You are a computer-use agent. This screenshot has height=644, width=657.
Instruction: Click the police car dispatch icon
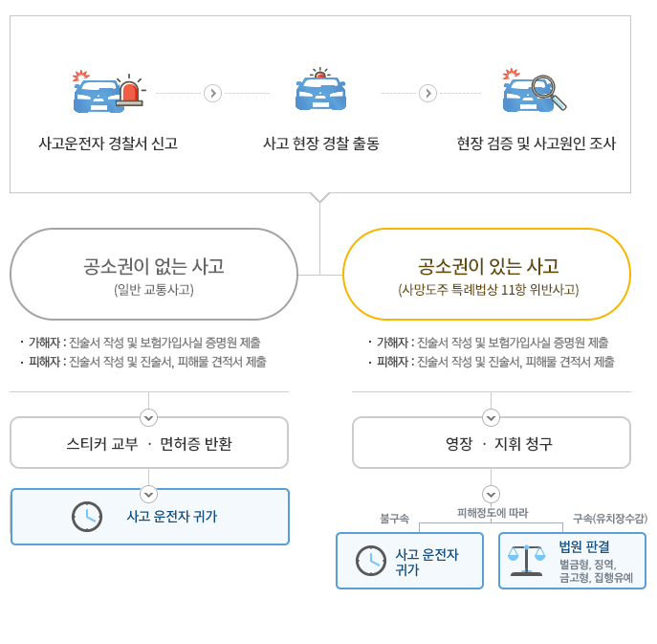[x=320, y=89]
